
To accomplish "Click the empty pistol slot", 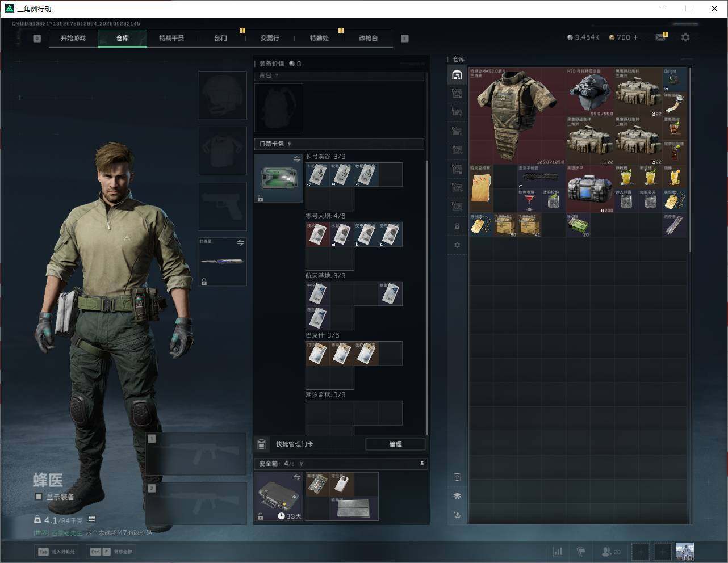I will [222, 205].
